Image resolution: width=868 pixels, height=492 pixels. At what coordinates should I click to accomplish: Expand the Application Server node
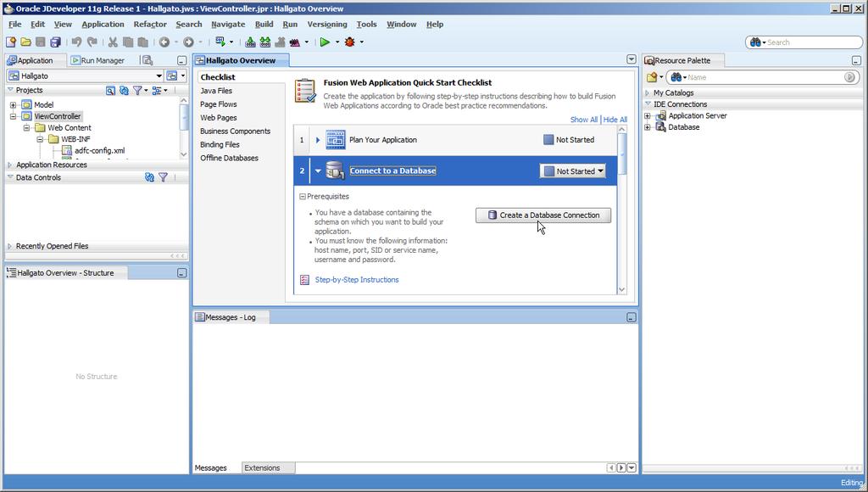click(x=647, y=116)
